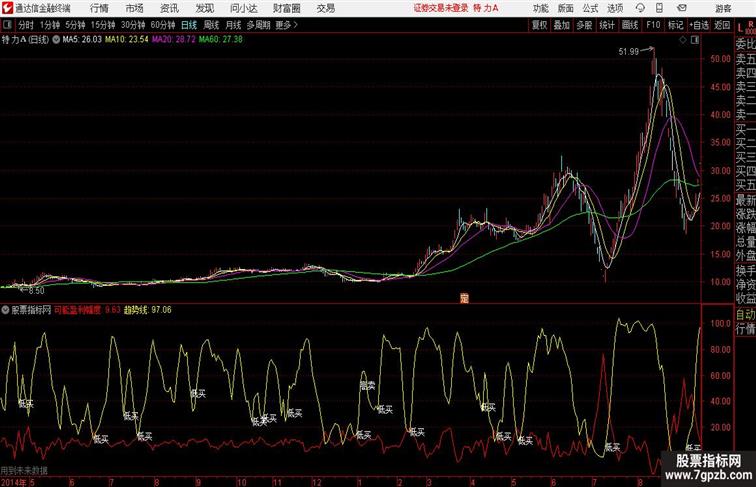Click MA20: 28.72 indicator value

pos(174,40)
